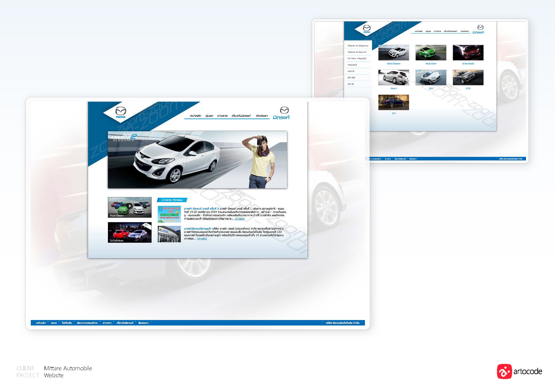Image resolution: width=555 pixels, height=392 pixels.
Task: Open the All New Mazda3 link under its photo
Action: pyautogui.click(x=468, y=63)
